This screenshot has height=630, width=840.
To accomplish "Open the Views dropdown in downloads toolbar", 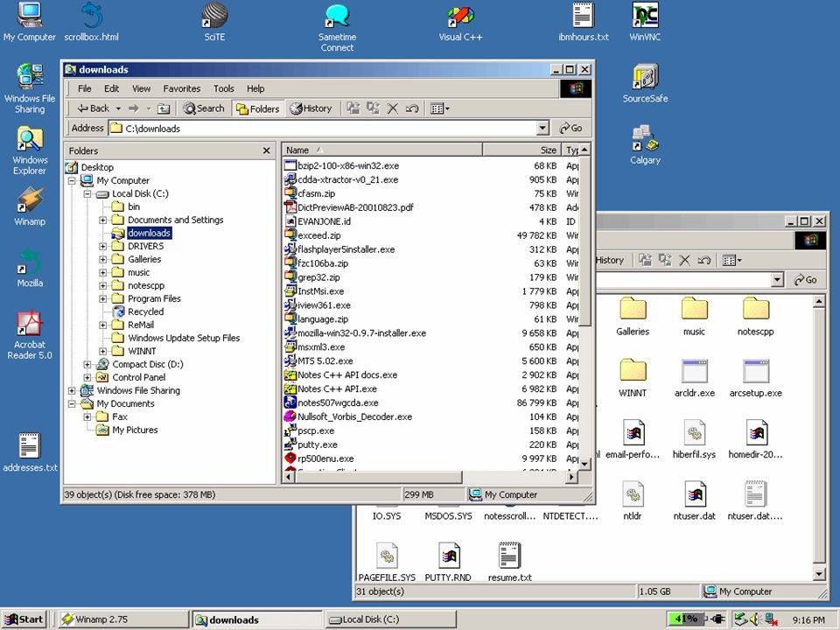I will [x=440, y=108].
